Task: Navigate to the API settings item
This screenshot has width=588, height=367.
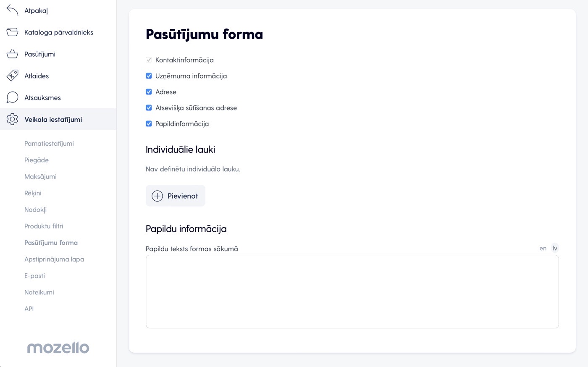Action: click(x=29, y=309)
